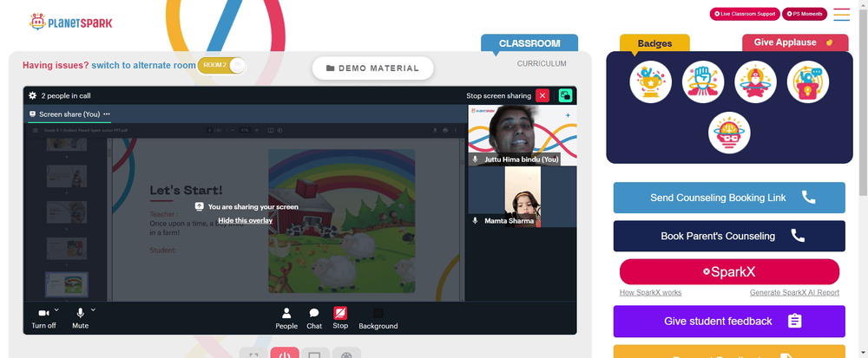
Task: Open Background effects option
Action: (x=378, y=319)
